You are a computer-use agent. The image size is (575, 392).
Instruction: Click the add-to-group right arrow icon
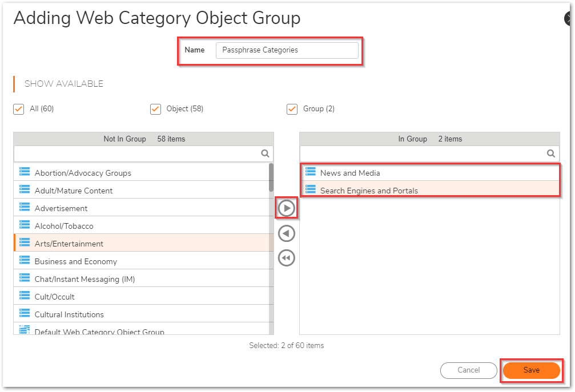(x=287, y=209)
